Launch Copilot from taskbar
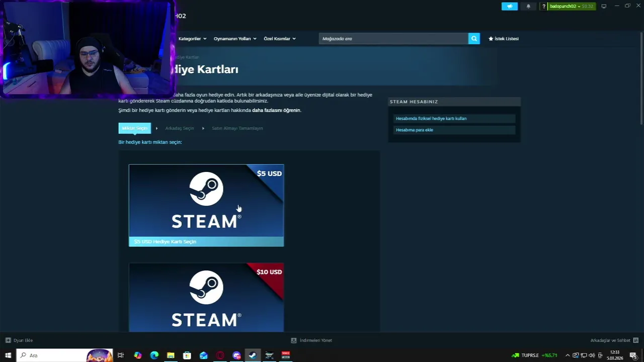 click(x=137, y=355)
